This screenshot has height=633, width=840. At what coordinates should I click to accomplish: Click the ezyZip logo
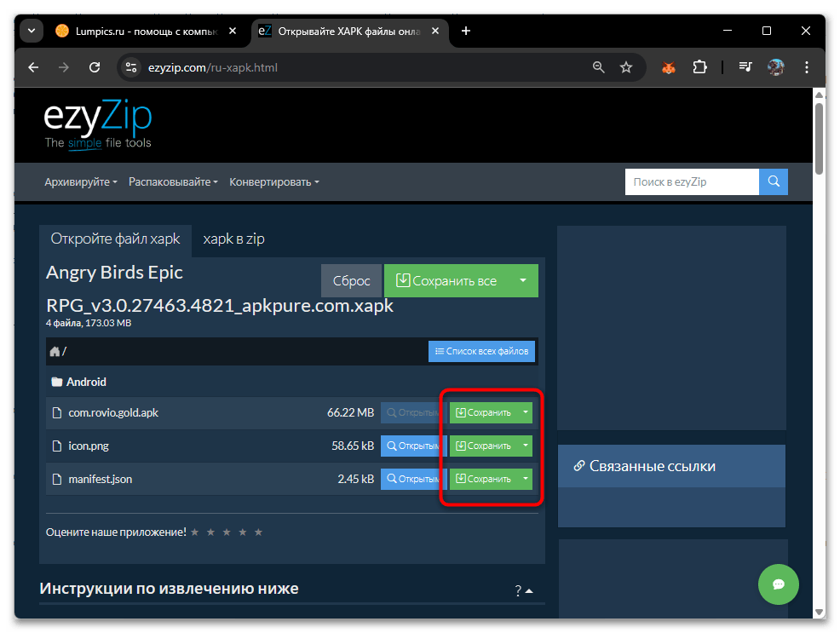tap(97, 124)
